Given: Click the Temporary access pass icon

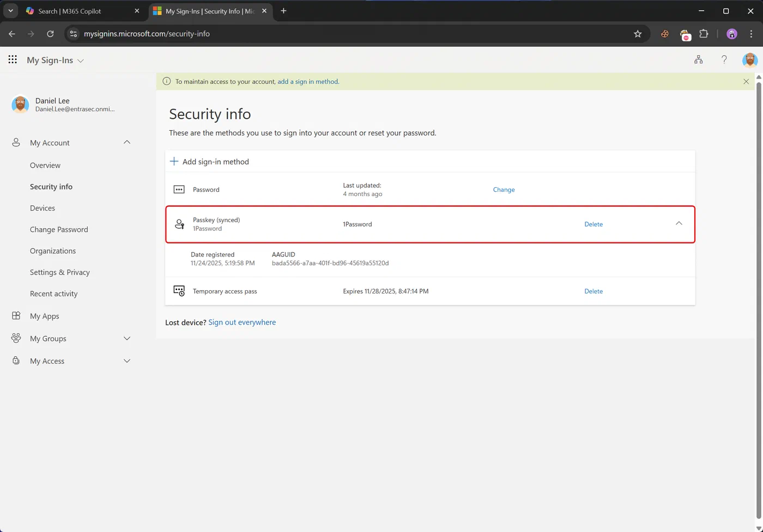Looking at the screenshot, I should coord(179,291).
